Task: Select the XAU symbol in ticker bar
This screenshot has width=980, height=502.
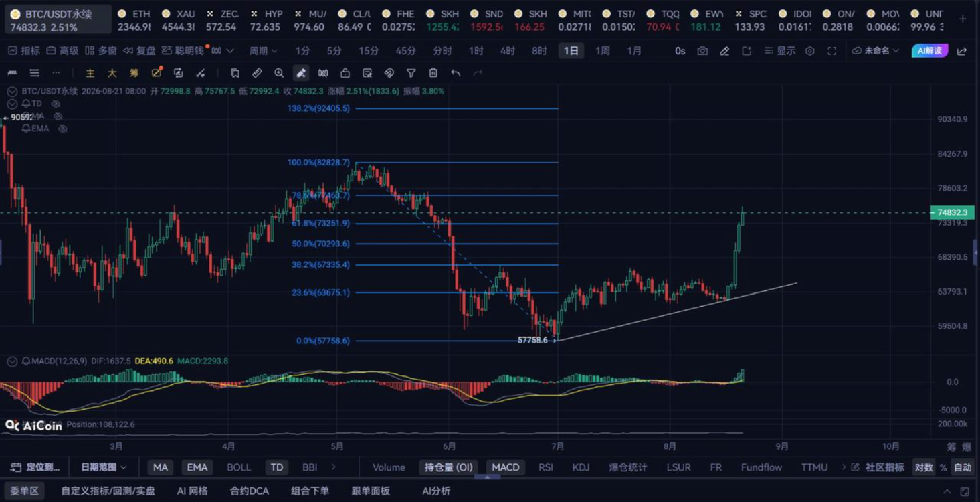Action: tap(179, 20)
